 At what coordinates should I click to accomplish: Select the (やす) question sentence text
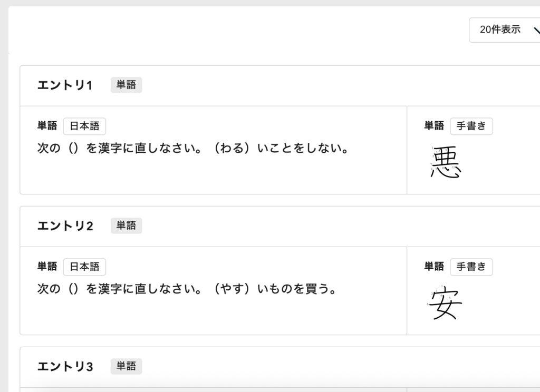coord(187,290)
